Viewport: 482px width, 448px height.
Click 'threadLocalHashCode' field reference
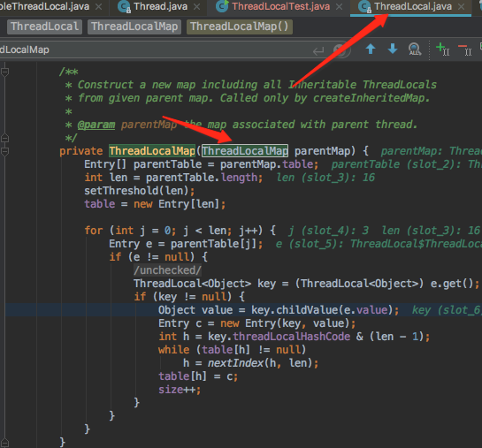pos(292,337)
